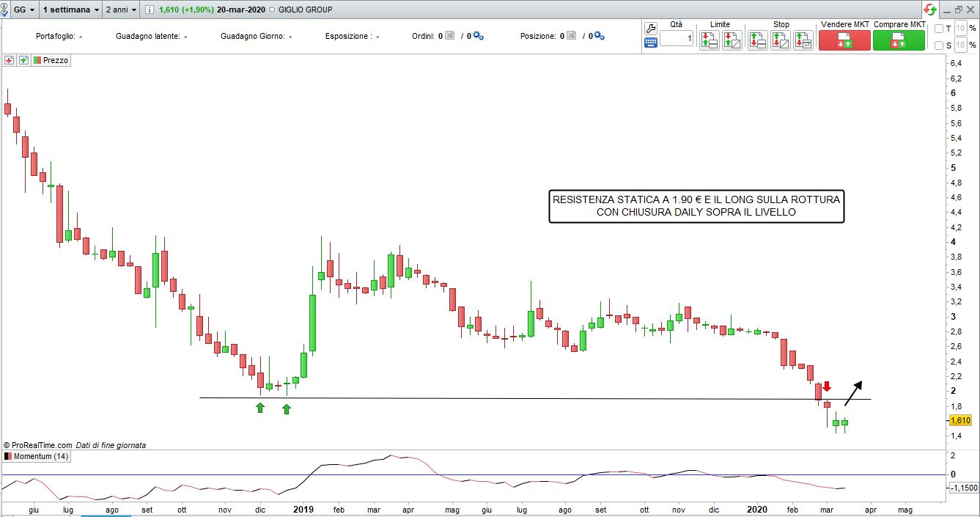The width and height of the screenshot is (980, 517).
Task: Open the Ordini gear settings icon
Action: 478,36
